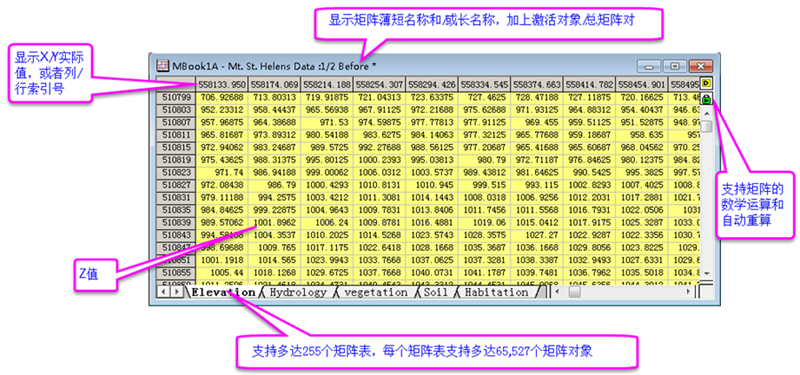Screen dimensions: 800x375
Task: Select column header 558254.307
Action: (380, 84)
